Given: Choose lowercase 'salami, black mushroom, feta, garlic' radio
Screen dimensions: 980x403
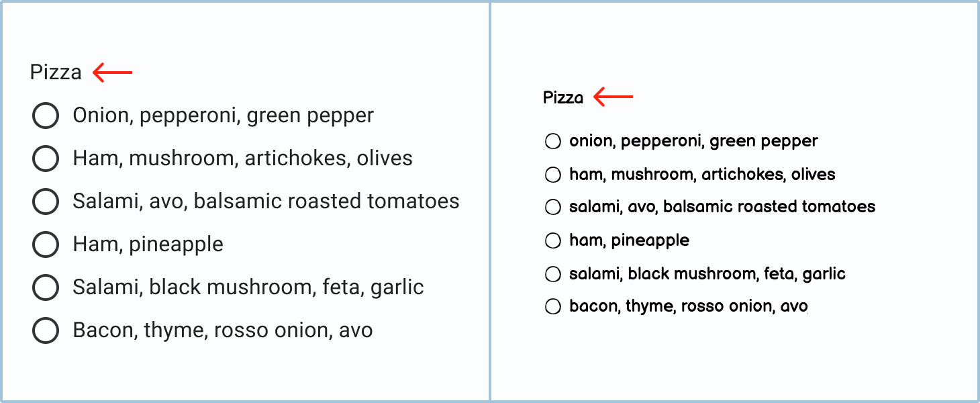Looking at the screenshot, I should 552,274.
